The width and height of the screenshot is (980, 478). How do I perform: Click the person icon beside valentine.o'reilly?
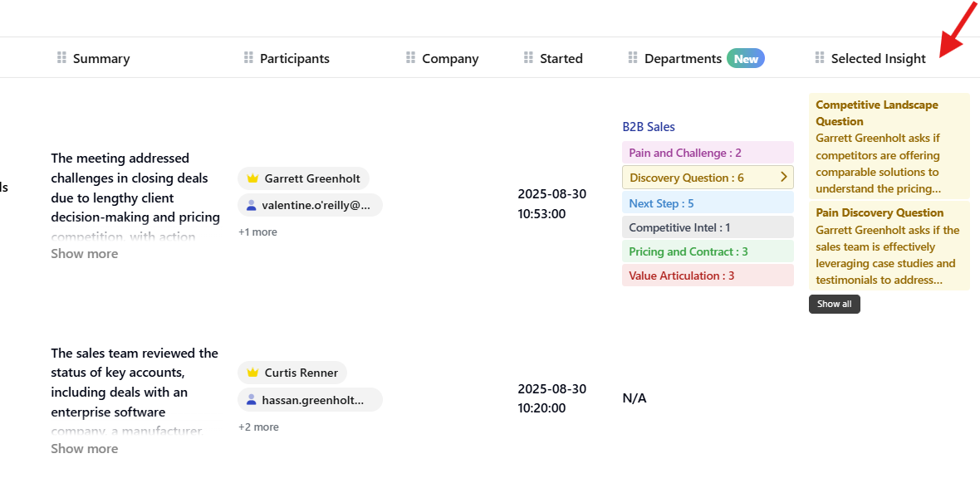click(x=252, y=206)
